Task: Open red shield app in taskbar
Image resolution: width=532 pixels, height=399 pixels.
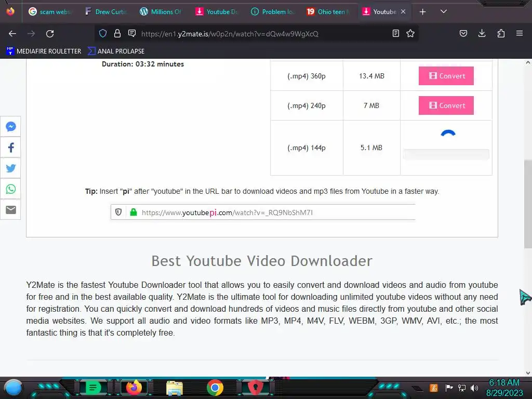Action: click(256, 388)
